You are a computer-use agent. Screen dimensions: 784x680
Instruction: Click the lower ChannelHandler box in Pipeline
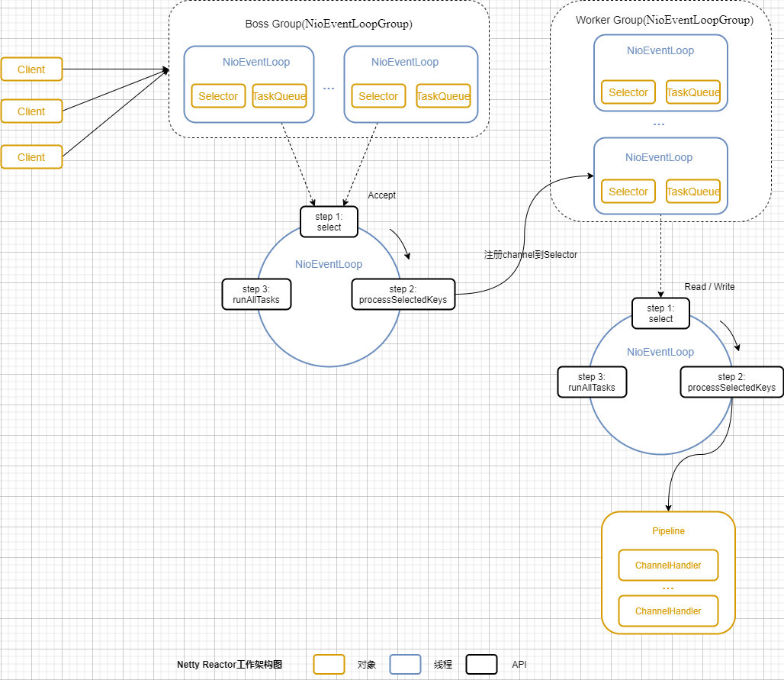[668, 611]
